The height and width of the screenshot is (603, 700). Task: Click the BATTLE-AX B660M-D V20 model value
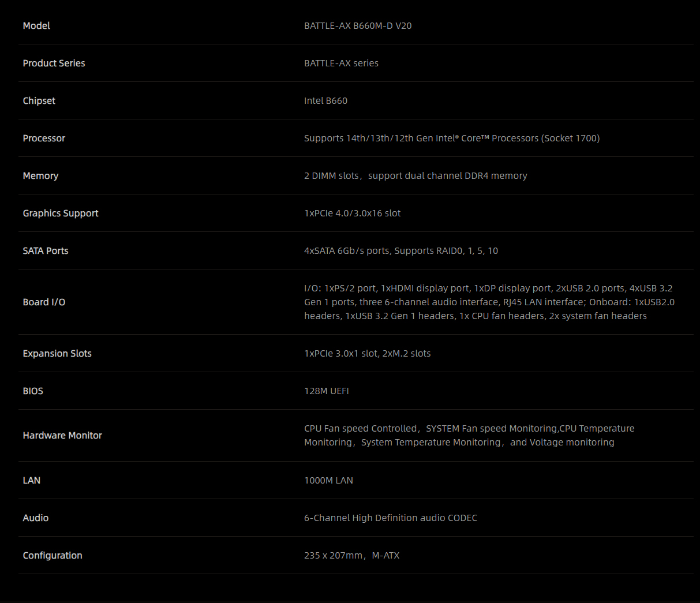pyautogui.click(x=358, y=26)
